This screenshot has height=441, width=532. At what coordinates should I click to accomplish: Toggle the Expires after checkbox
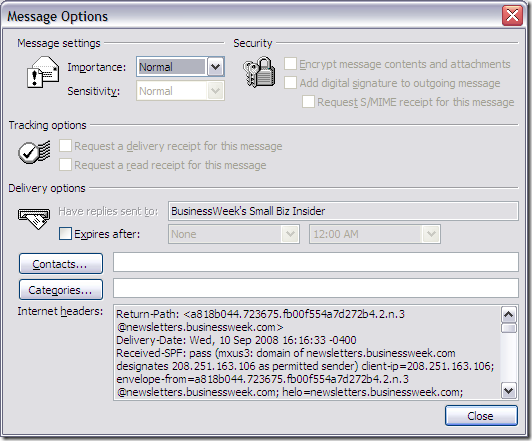click(65, 234)
